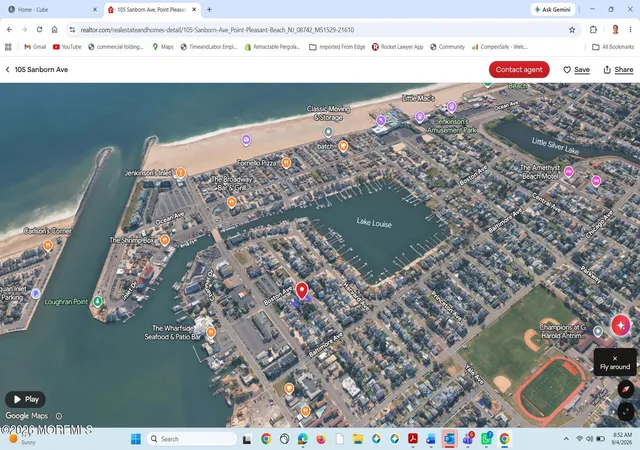
Task: Open the Gmail bookmark
Action: (x=35, y=47)
